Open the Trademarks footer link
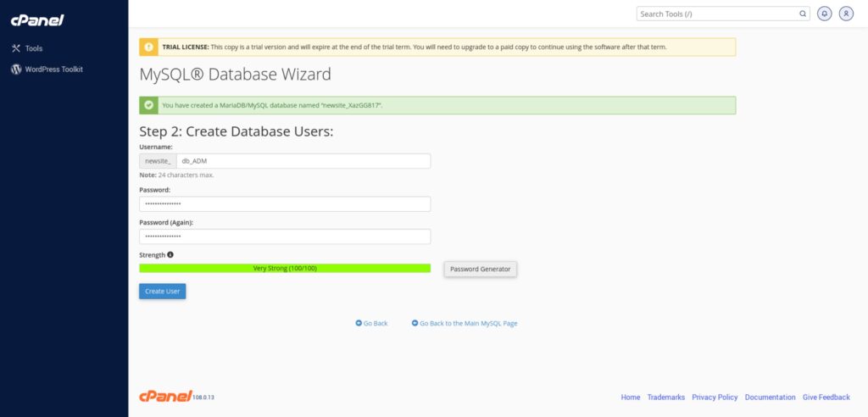This screenshot has height=417, width=868. click(x=666, y=397)
